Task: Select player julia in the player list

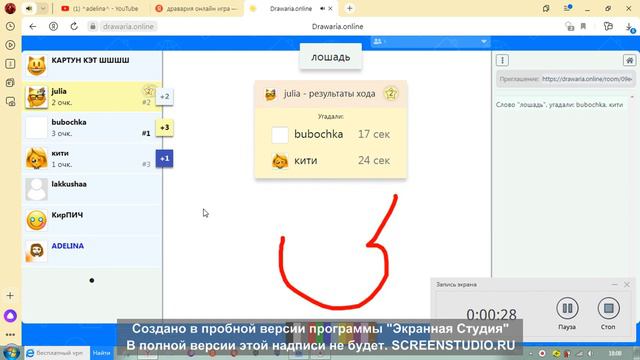Action: (92, 97)
